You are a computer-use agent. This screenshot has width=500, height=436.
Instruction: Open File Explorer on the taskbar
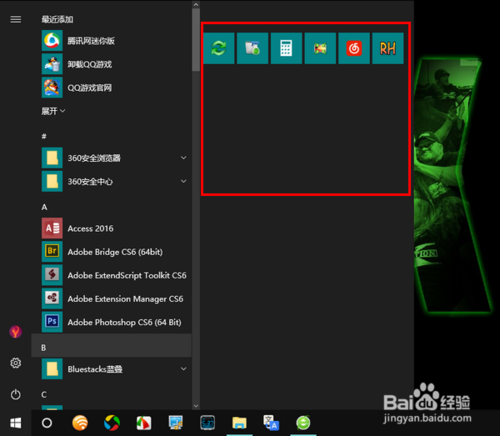pyautogui.click(x=239, y=423)
